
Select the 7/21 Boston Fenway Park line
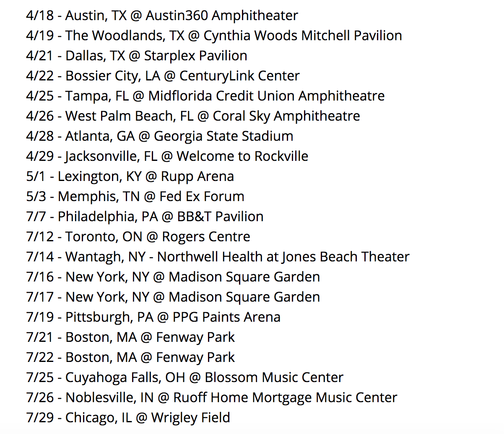(x=130, y=337)
